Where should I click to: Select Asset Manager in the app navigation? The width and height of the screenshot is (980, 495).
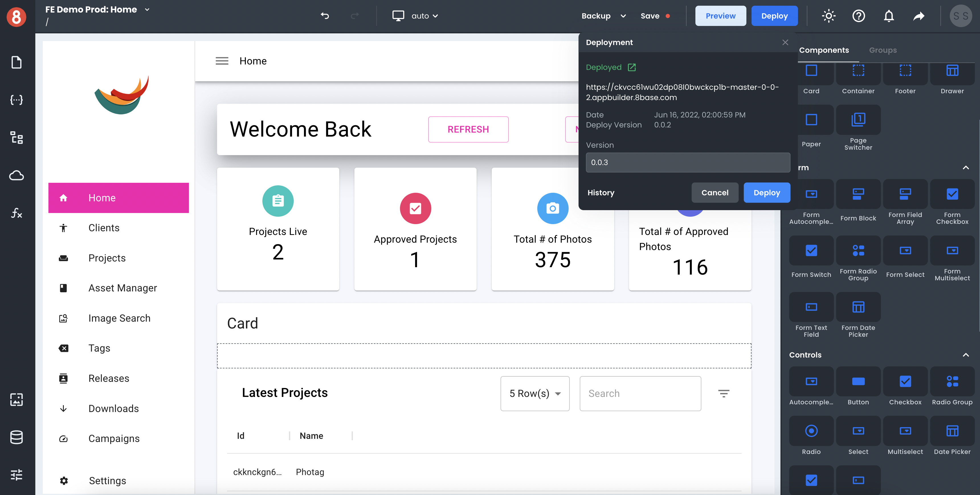[x=122, y=288]
